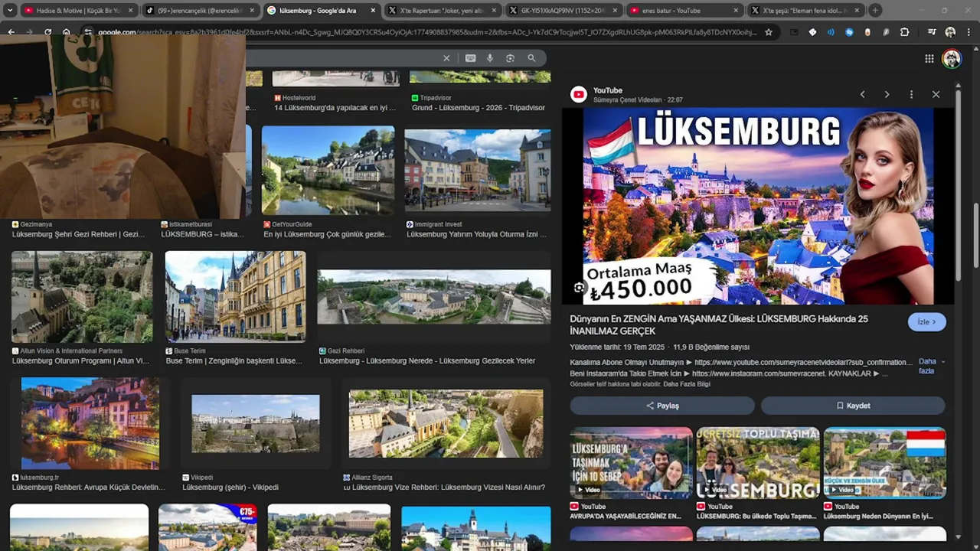Image resolution: width=980 pixels, height=551 pixels.
Task: Open the Immigrant Invest result link
Action: click(x=477, y=234)
